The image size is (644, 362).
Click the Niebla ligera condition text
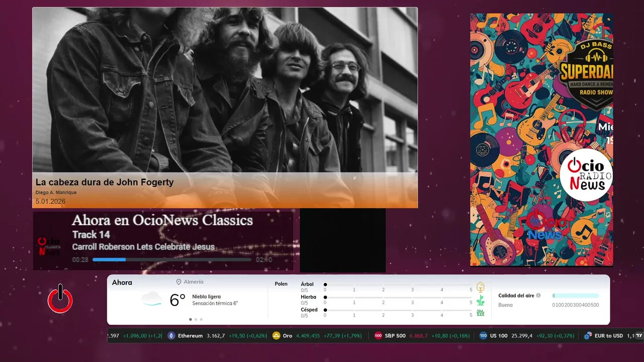(x=206, y=297)
